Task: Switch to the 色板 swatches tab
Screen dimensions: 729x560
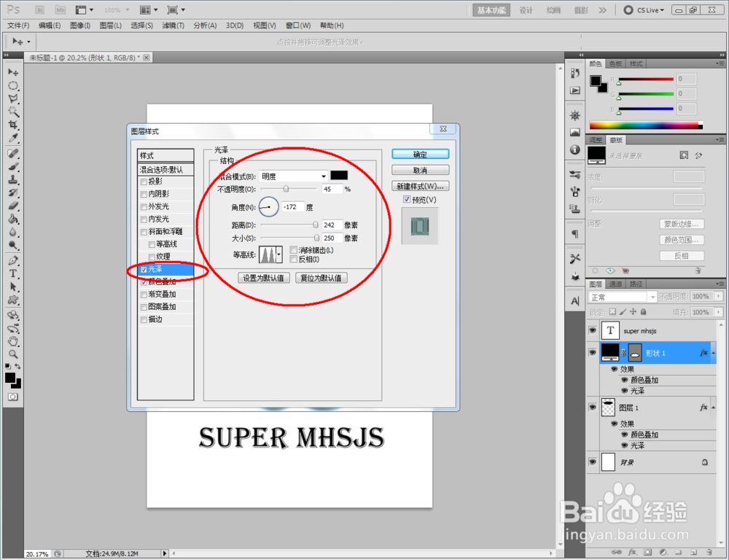Action: [x=615, y=63]
